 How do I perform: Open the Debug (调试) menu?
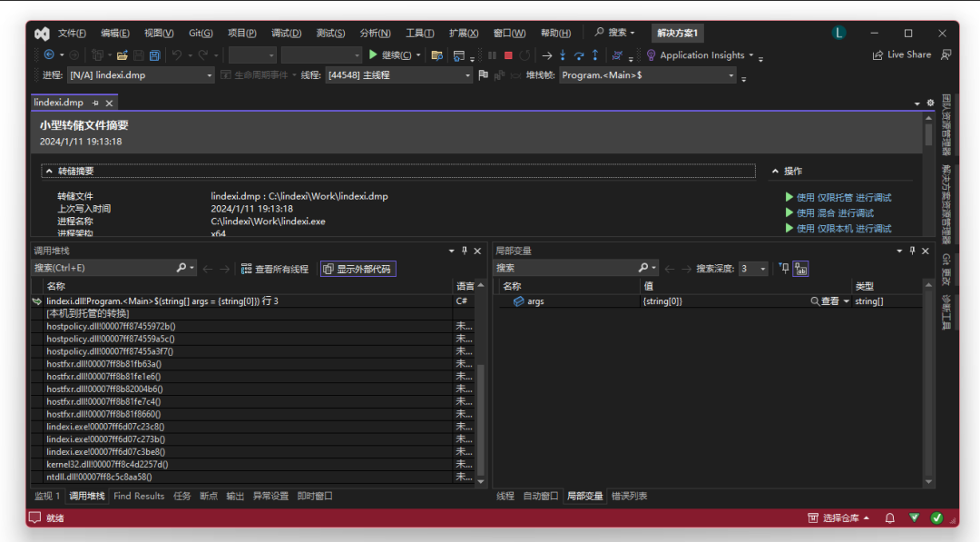(x=286, y=33)
